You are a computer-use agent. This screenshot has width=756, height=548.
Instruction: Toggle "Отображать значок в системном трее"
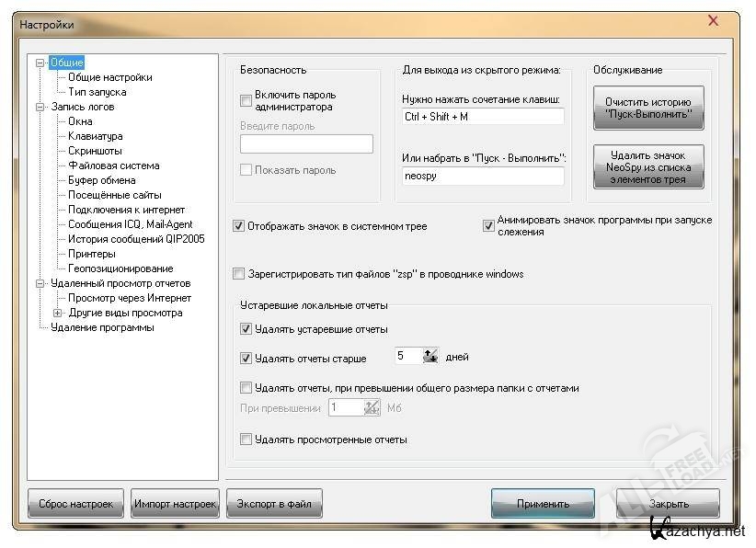pos(239,226)
